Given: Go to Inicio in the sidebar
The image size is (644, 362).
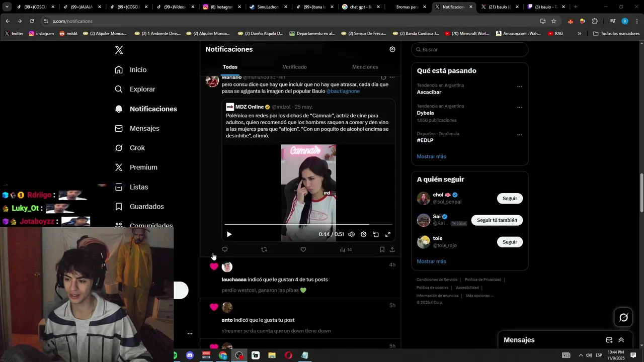Looking at the screenshot, I should 131,70.
